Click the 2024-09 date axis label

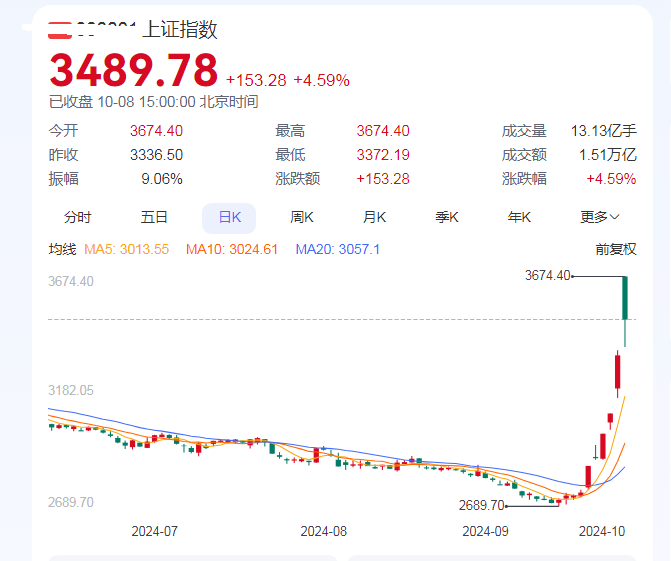tap(485, 531)
